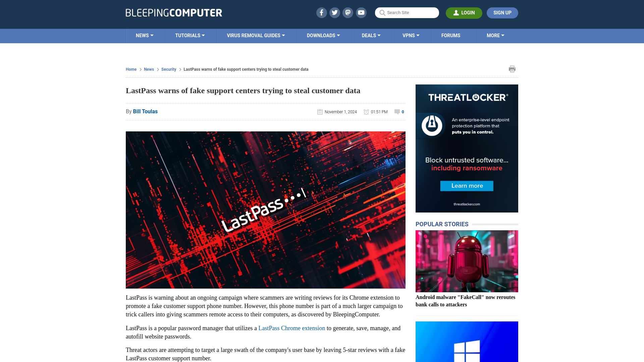Click the Android FakeCall malware thumbnail
The height and width of the screenshot is (362, 644).
tap(467, 261)
